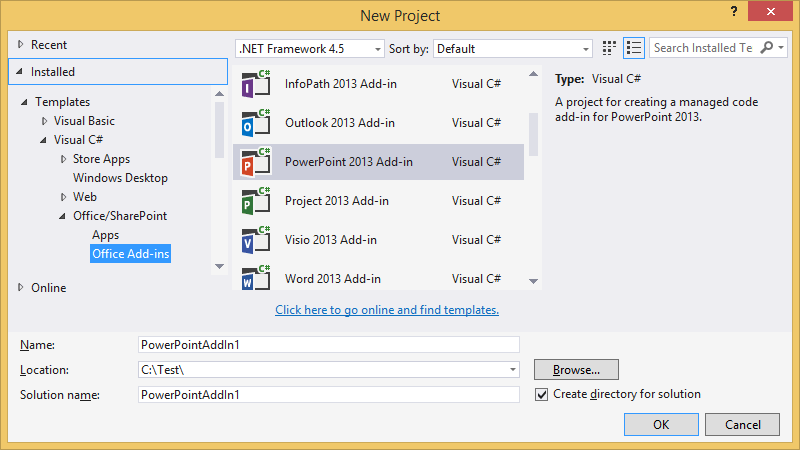
Task: Open the Location path dropdown
Action: coord(512,370)
